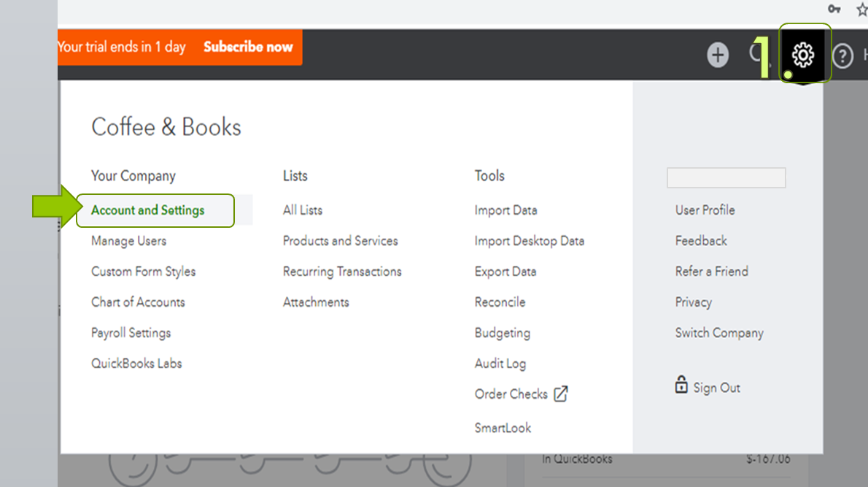Screen dimensions: 868x487
Task: Select Custom Form Styles
Action: [x=144, y=272]
